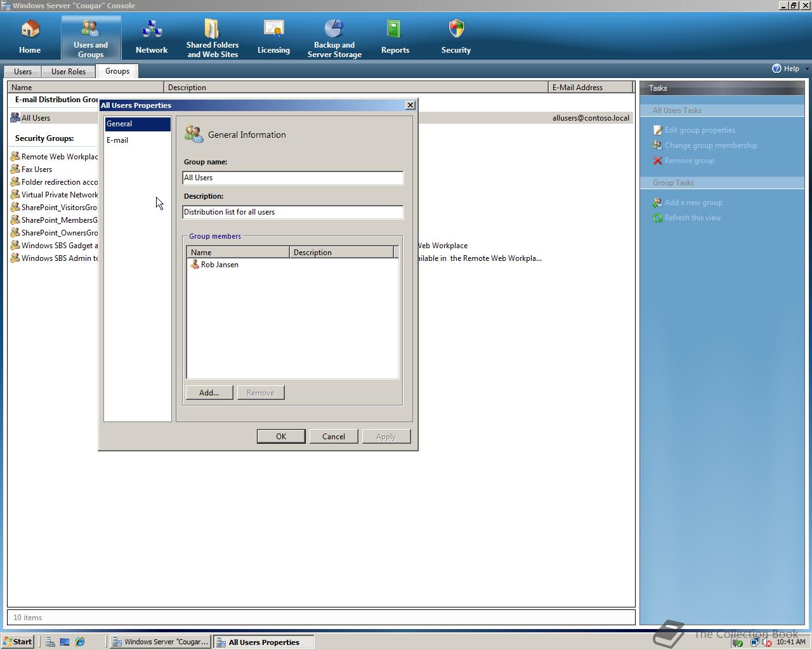This screenshot has width=812, height=650.
Task: Open the Reports section icon
Action: pyautogui.click(x=395, y=29)
